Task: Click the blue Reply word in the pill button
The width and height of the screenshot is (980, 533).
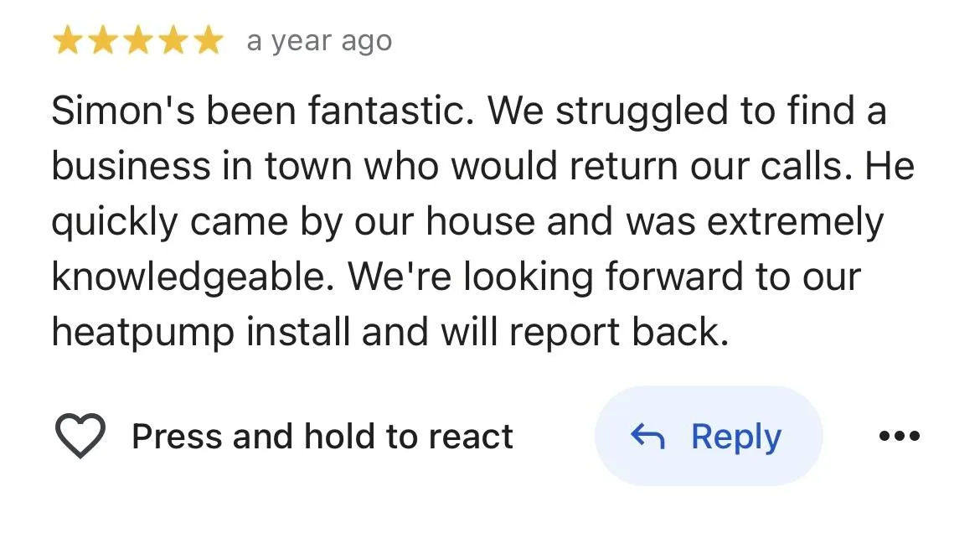Action: (736, 437)
